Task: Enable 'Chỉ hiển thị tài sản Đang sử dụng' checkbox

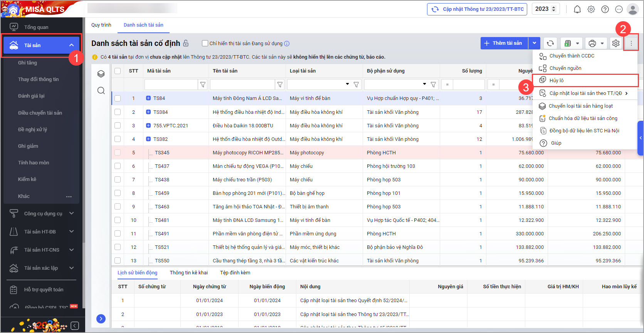Action: point(205,43)
